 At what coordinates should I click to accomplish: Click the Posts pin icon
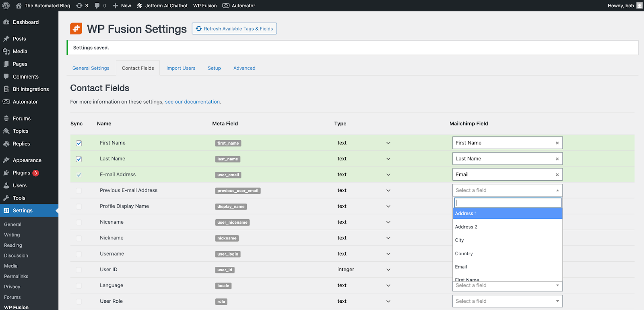[x=6, y=39]
